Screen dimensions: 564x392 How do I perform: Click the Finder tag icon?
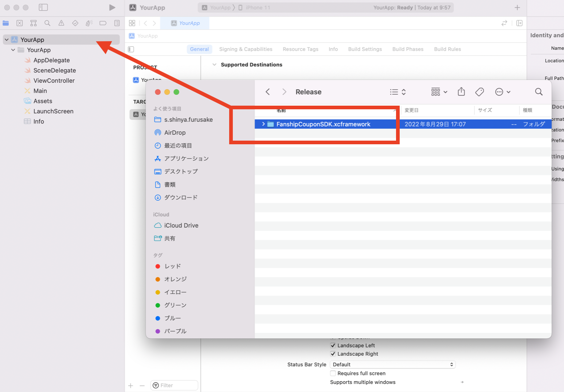coord(479,92)
